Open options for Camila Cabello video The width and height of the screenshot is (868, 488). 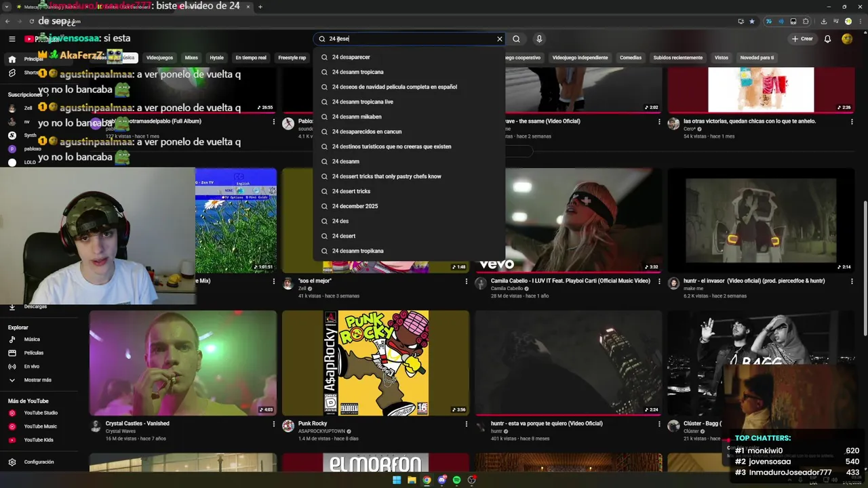tap(659, 281)
